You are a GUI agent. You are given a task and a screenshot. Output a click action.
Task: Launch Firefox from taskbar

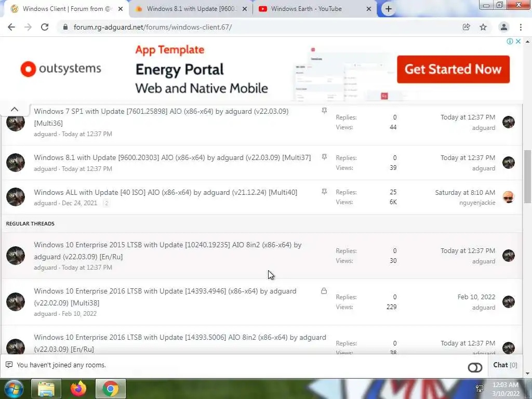pyautogui.click(x=78, y=389)
